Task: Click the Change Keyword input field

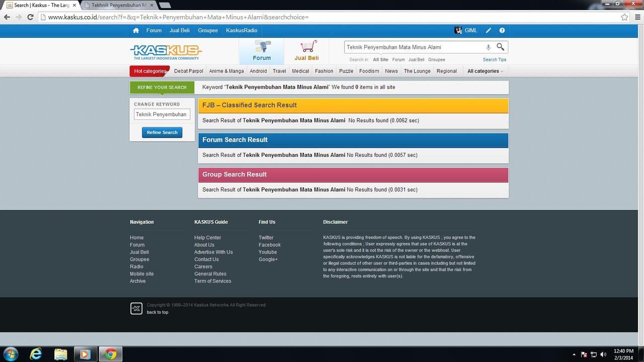Action: click(162, 114)
